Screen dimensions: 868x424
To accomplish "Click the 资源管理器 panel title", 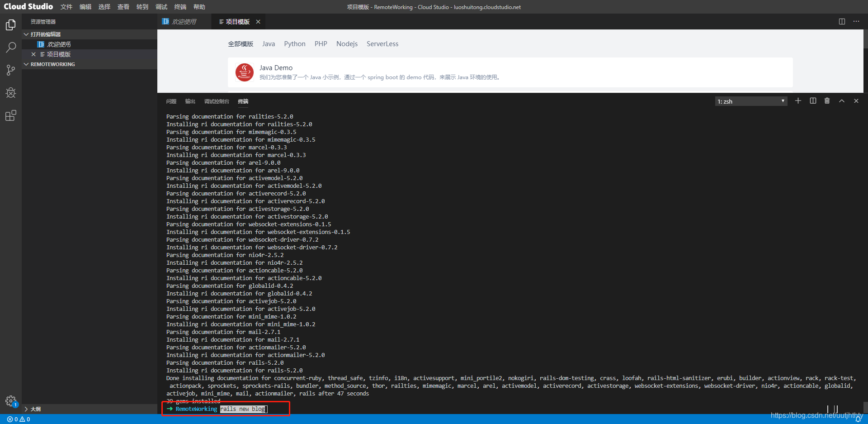I will click(x=43, y=22).
